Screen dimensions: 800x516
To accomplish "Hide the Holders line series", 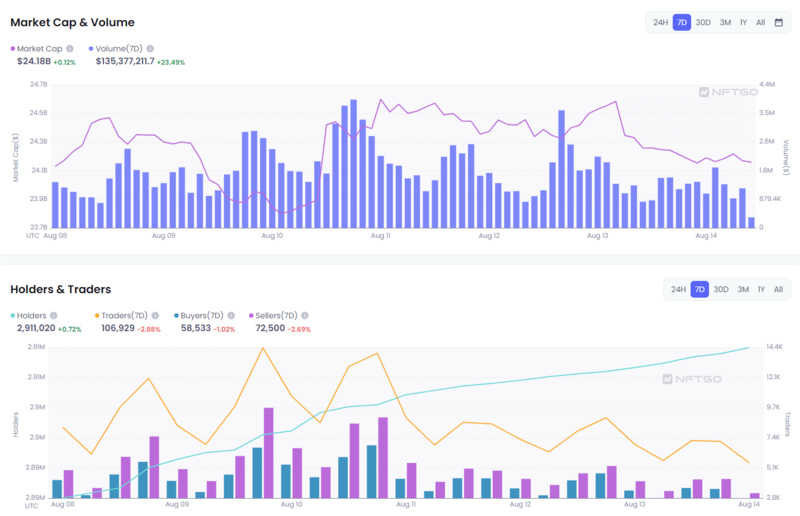I will point(31,315).
